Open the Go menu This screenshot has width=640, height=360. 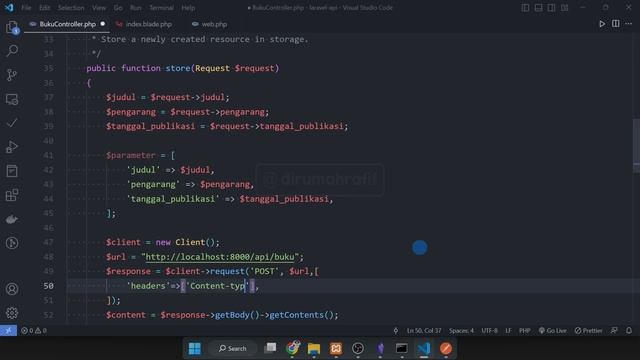tap(118, 8)
